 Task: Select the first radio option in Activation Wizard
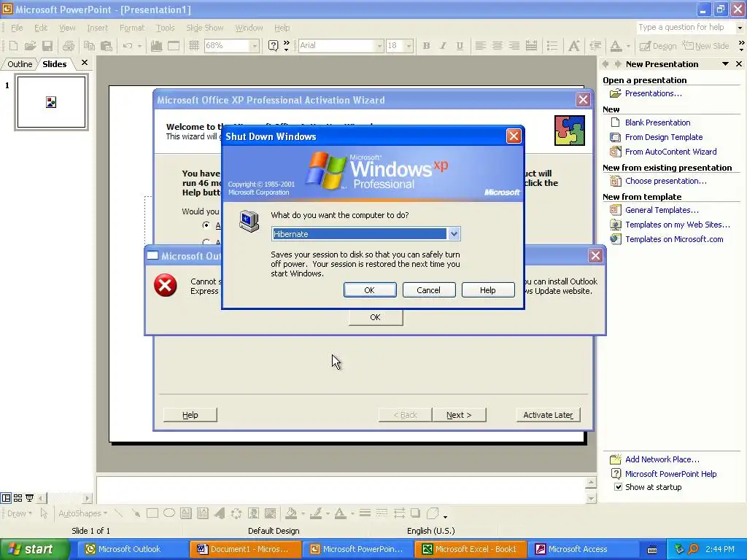coord(206,225)
